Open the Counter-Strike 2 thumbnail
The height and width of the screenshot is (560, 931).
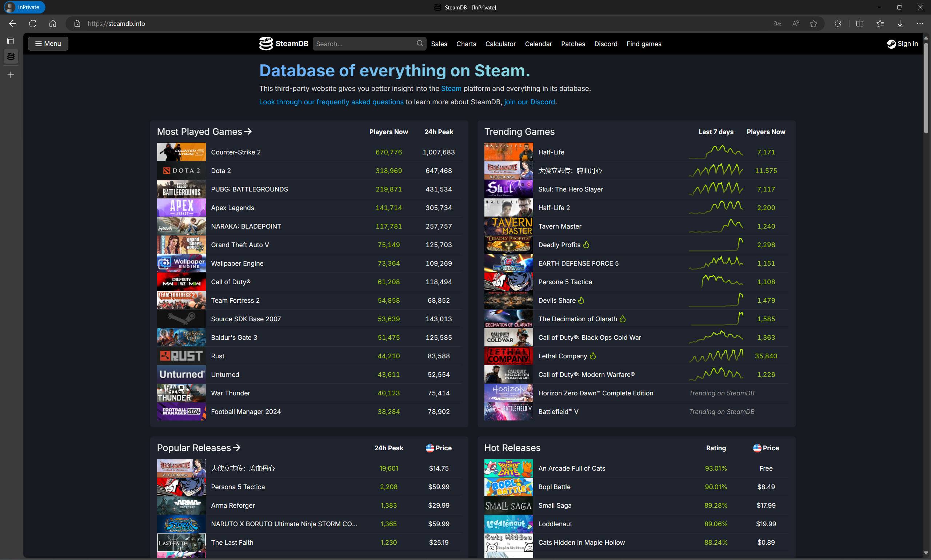(181, 152)
